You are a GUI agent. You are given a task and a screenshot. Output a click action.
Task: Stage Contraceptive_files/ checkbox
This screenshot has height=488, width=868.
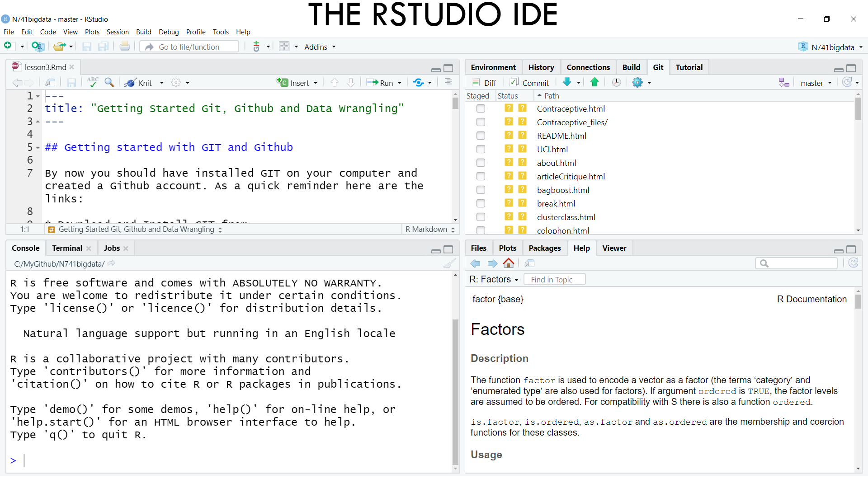tap(481, 122)
